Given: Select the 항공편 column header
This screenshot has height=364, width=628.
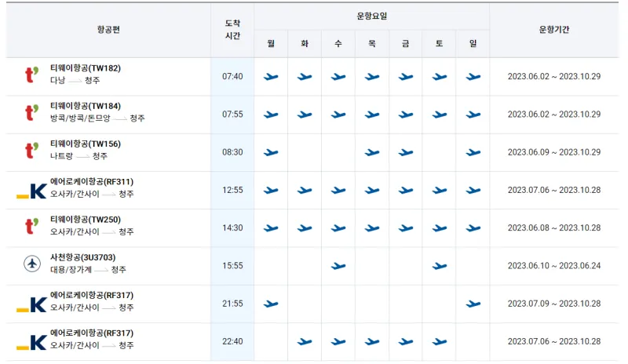Looking at the screenshot, I should [108, 30].
